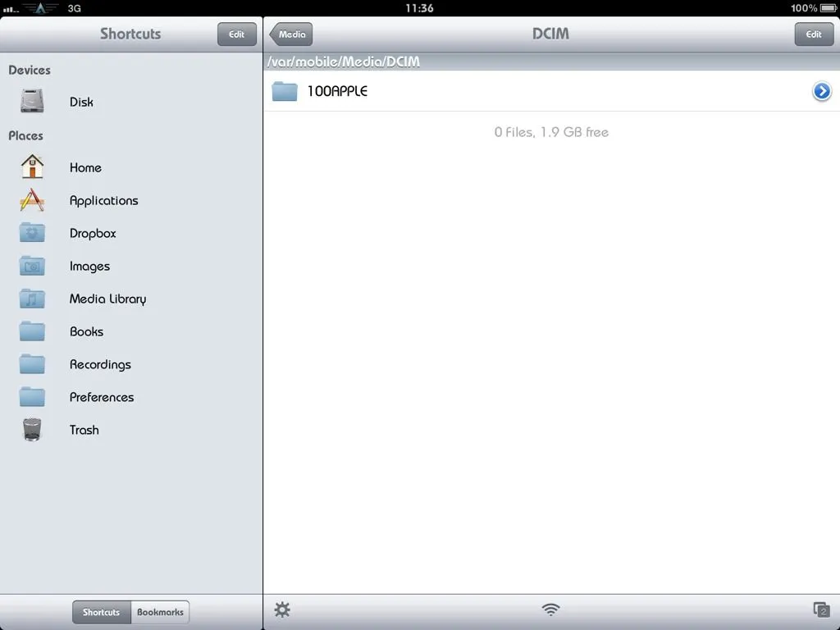Show details for the 100APPLE folder

tap(821, 91)
